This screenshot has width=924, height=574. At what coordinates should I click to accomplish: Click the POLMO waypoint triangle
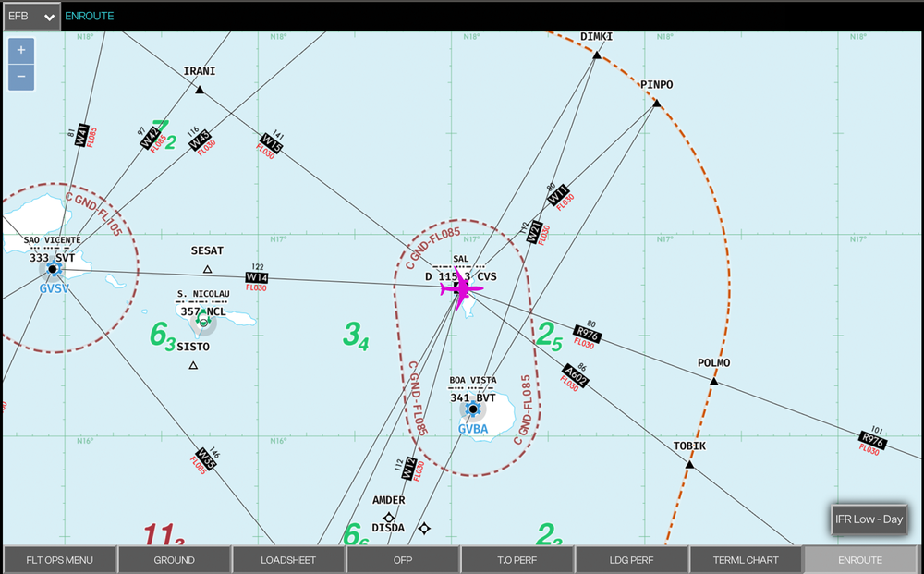point(713,381)
